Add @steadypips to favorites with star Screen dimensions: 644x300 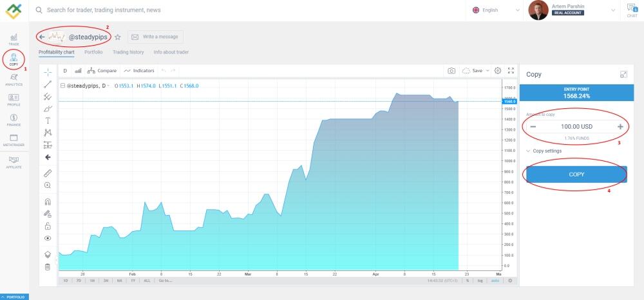point(118,37)
